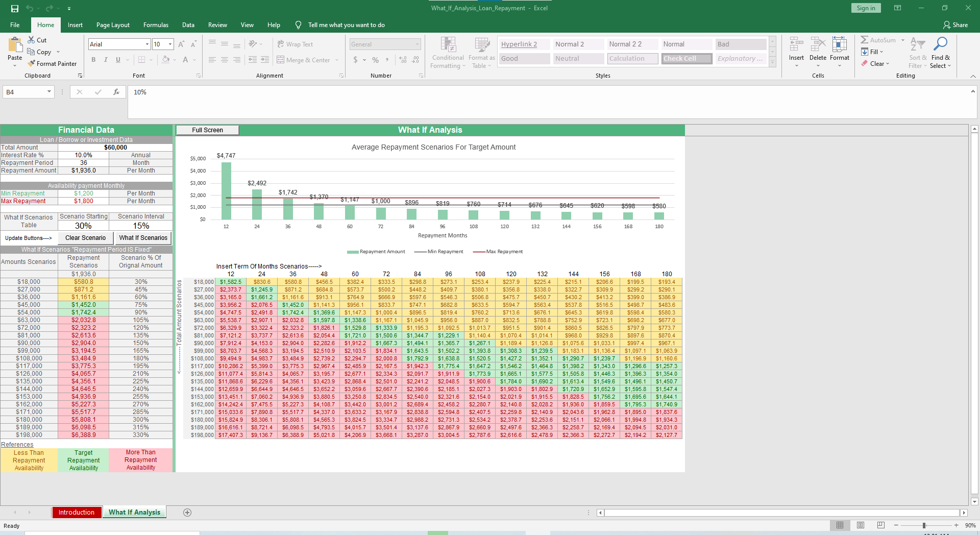
Task: Click Delete cells icon
Action: [x=818, y=45]
